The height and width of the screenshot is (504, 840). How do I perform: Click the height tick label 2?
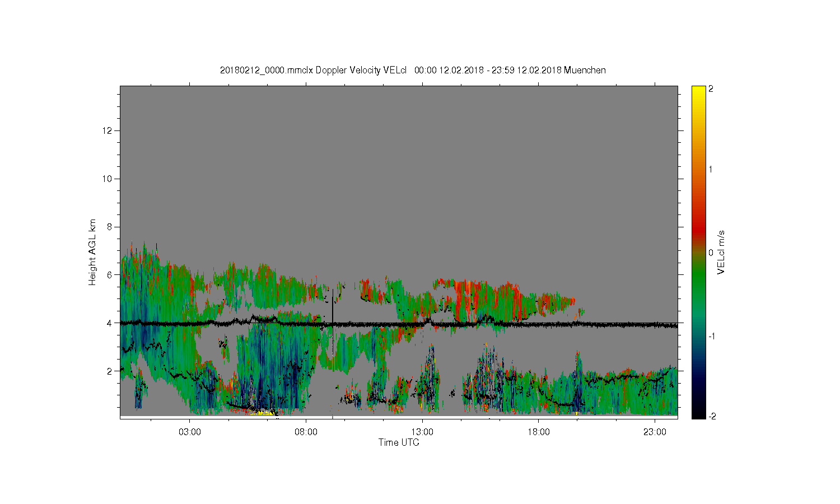[110, 371]
